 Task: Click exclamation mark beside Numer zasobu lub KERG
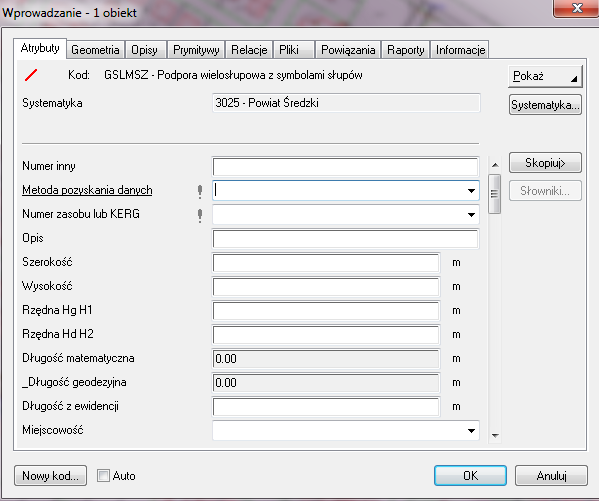200,216
